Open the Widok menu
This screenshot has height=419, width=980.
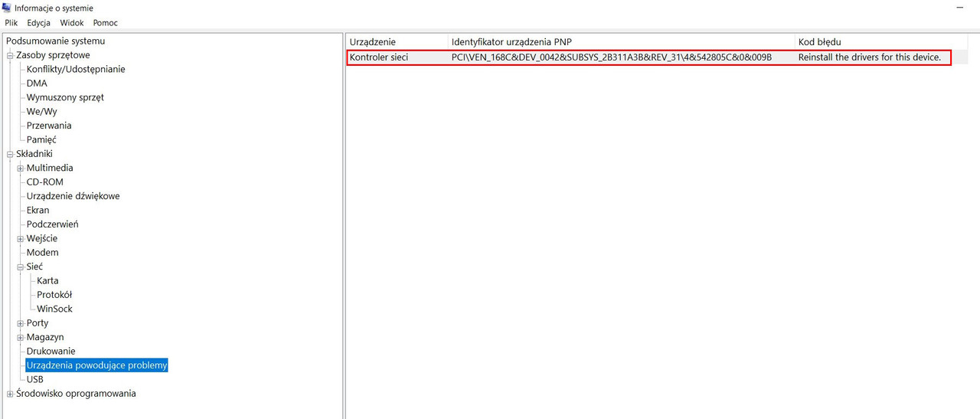pyautogui.click(x=72, y=23)
